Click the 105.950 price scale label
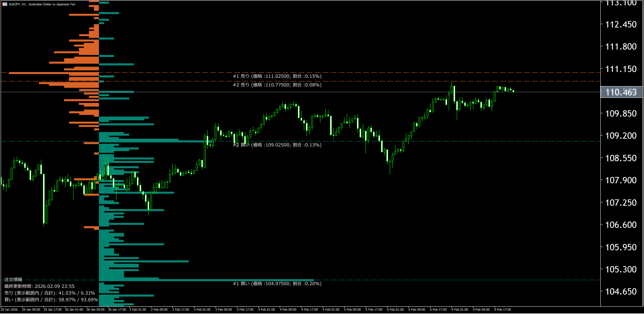644x314 pixels. pos(621,247)
